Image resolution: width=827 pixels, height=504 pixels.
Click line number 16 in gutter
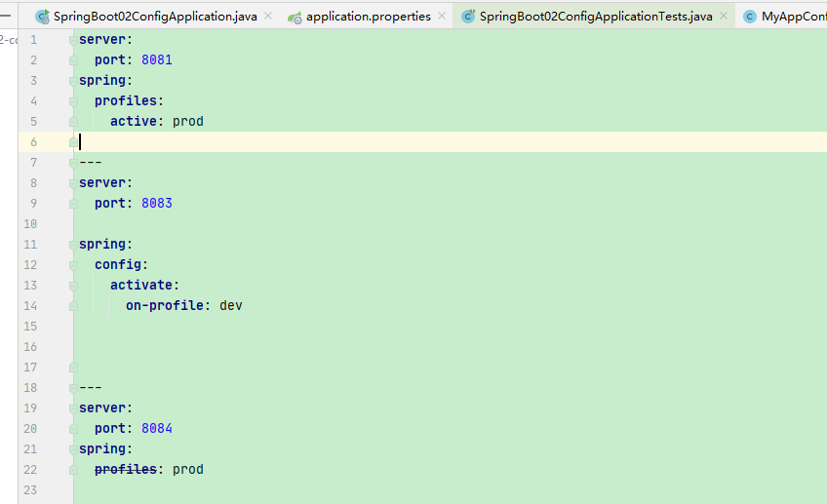(x=30, y=347)
